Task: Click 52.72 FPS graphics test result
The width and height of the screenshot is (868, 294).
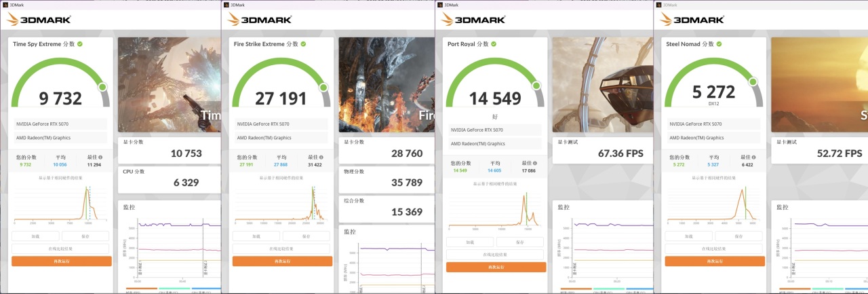Action: (840, 153)
